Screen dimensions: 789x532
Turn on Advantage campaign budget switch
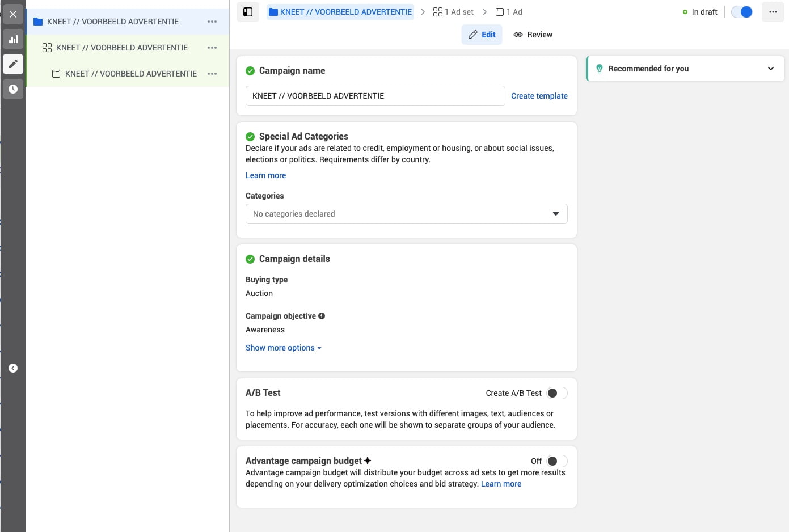pos(556,461)
